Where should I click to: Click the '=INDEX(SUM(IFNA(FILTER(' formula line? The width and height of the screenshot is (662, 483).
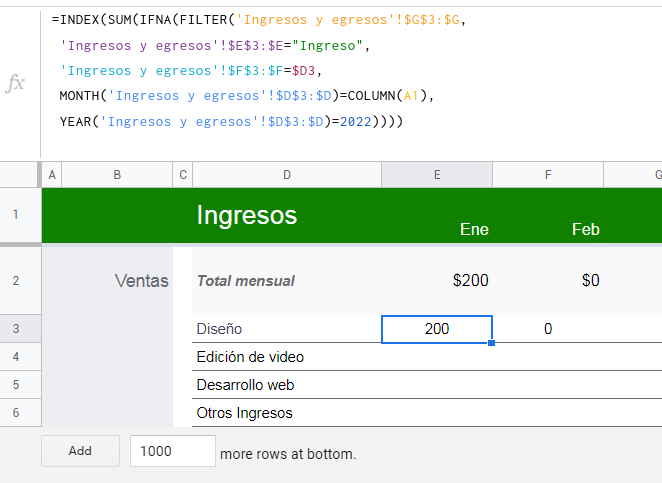coord(259,20)
